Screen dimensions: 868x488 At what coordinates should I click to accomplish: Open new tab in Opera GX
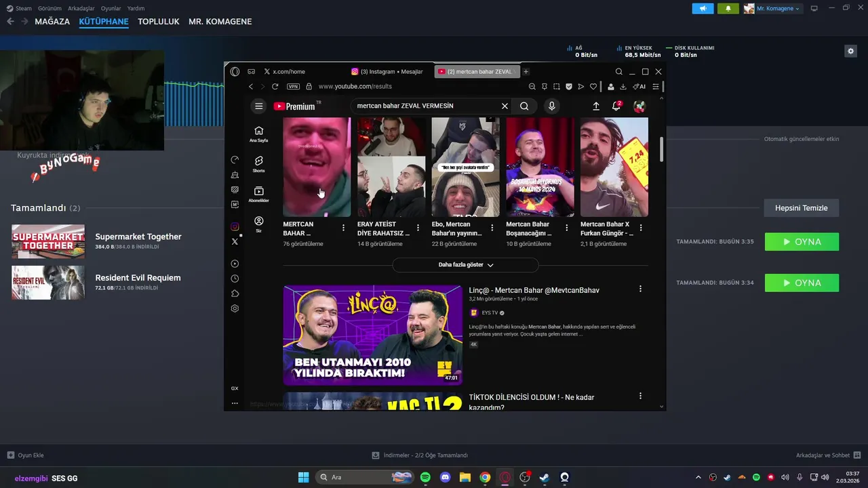point(526,71)
